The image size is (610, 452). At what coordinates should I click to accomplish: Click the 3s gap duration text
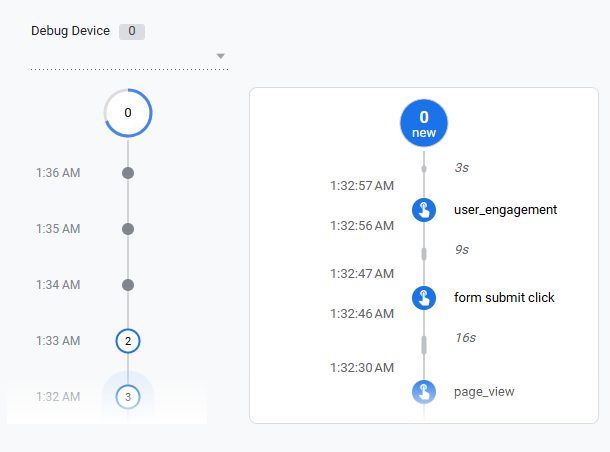point(462,168)
